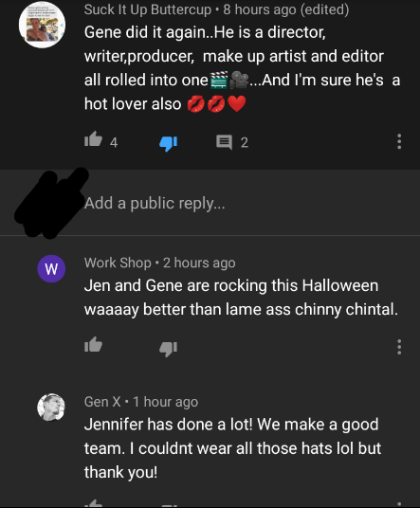Click the 8 hours ago (edited) timestamp
The width and height of the screenshot is (420, 508).
[286, 9]
